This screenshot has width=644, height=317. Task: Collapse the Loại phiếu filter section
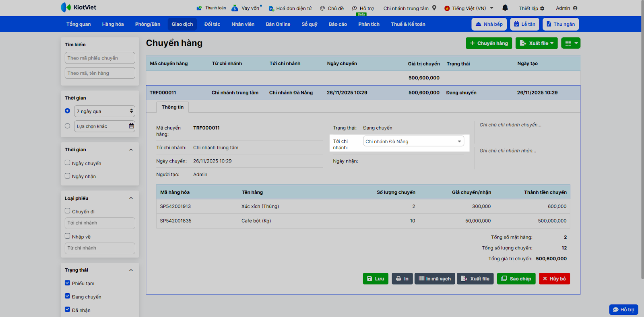click(x=131, y=198)
